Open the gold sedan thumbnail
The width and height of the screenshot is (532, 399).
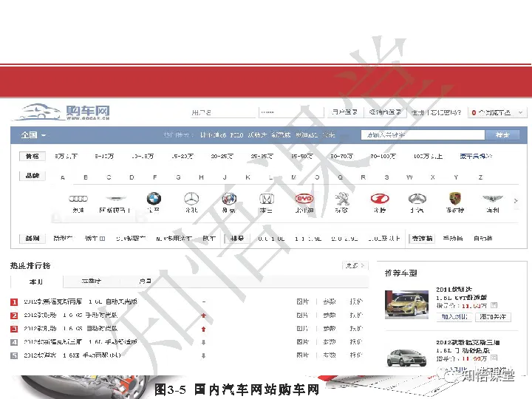click(406, 304)
